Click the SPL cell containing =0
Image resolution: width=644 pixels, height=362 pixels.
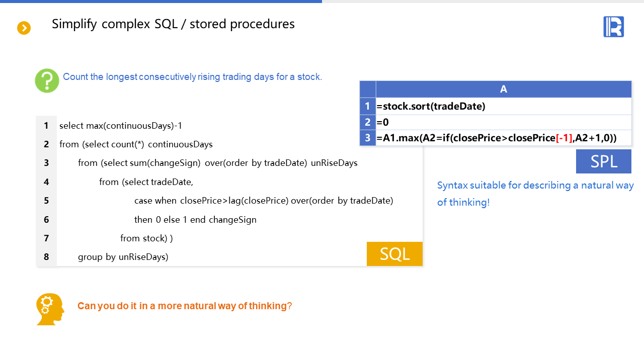(x=503, y=122)
